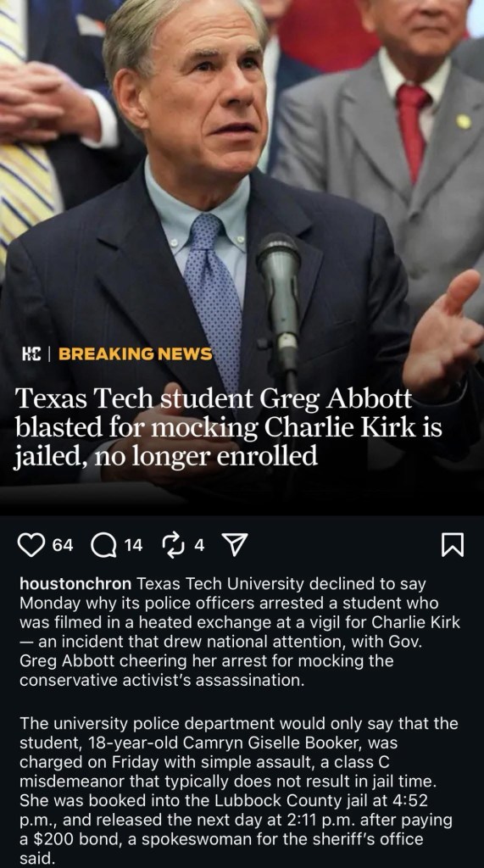Open the 14 comments count

click(x=133, y=545)
